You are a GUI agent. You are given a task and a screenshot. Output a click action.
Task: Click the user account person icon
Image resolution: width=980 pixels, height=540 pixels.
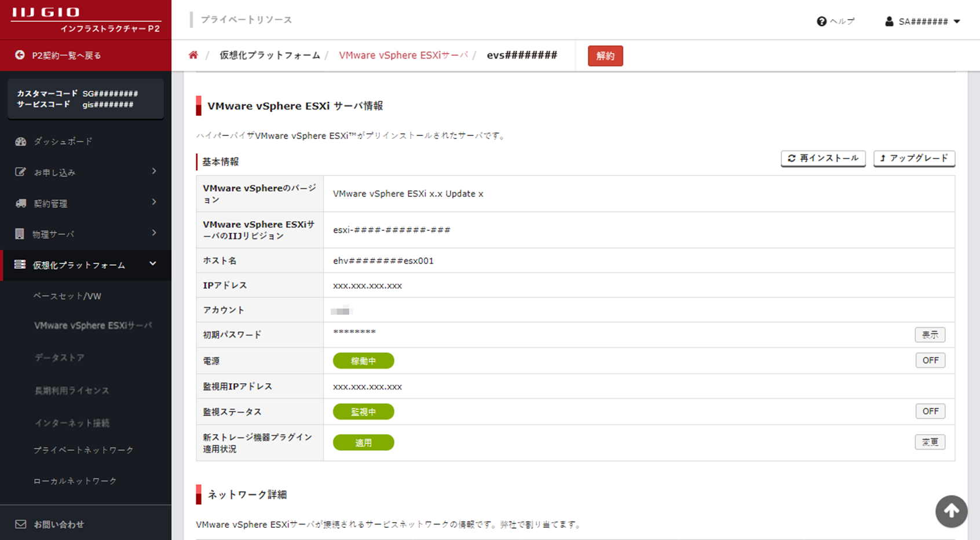click(x=889, y=21)
